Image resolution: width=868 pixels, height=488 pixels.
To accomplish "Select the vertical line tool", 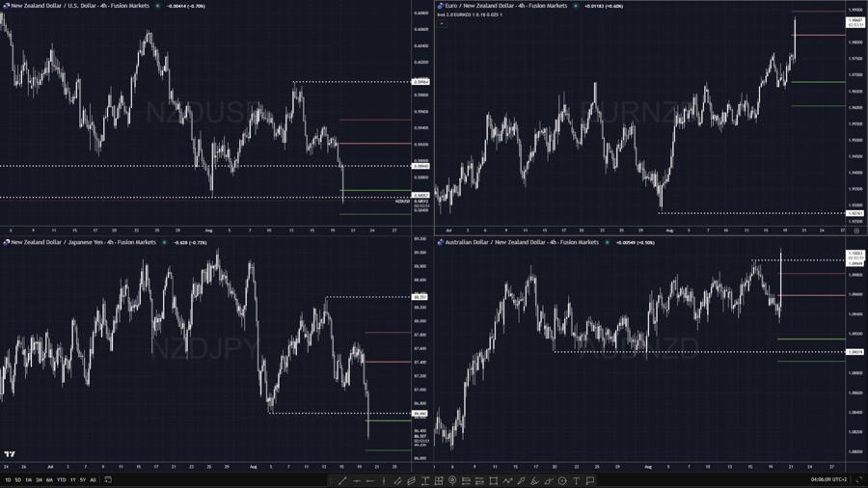I will coord(384,480).
